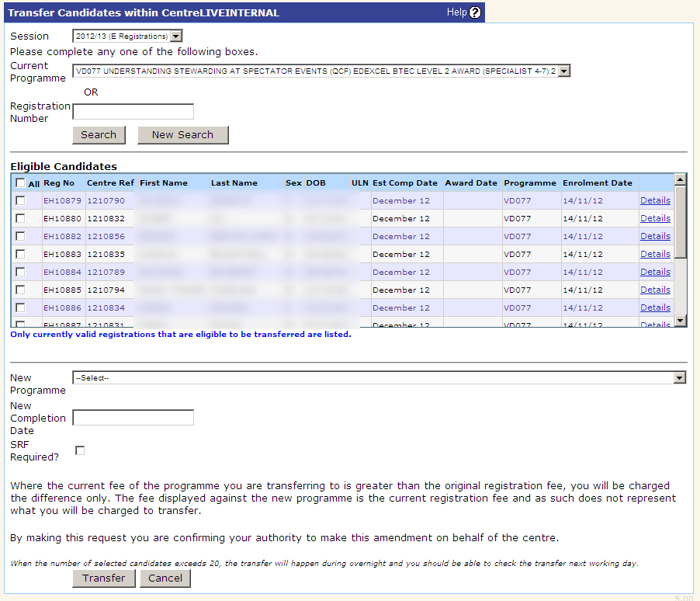Select checkbox for candidate EH10879

point(20,200)
